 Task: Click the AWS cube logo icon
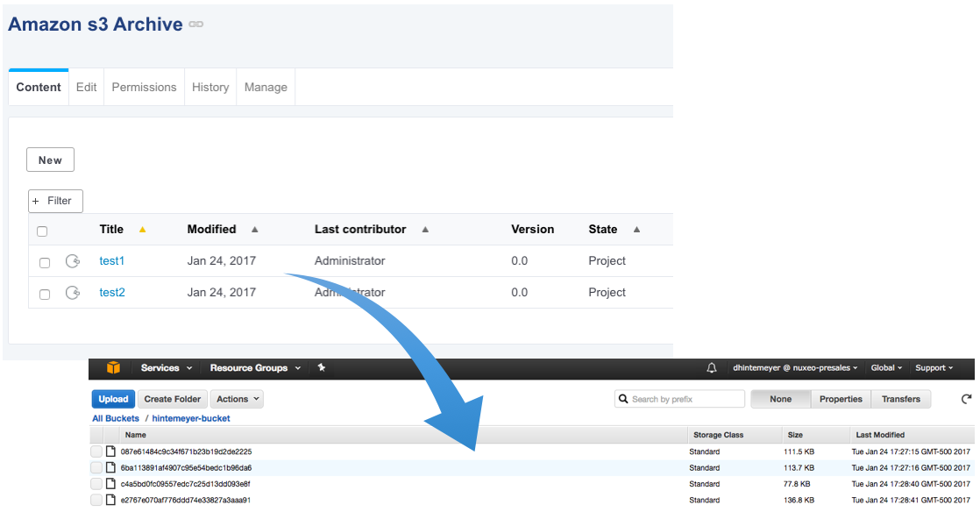[113, 367]
